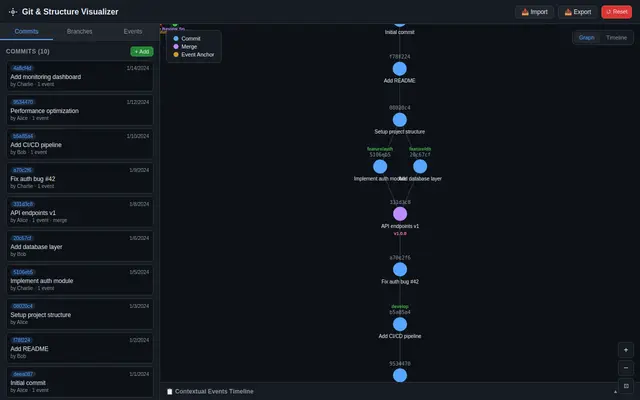This screenshot has width=640, height=400.
Task: Click the 1/14/2024 date on the top commit card
Action: pyautogui.click(x=138, y=68)
